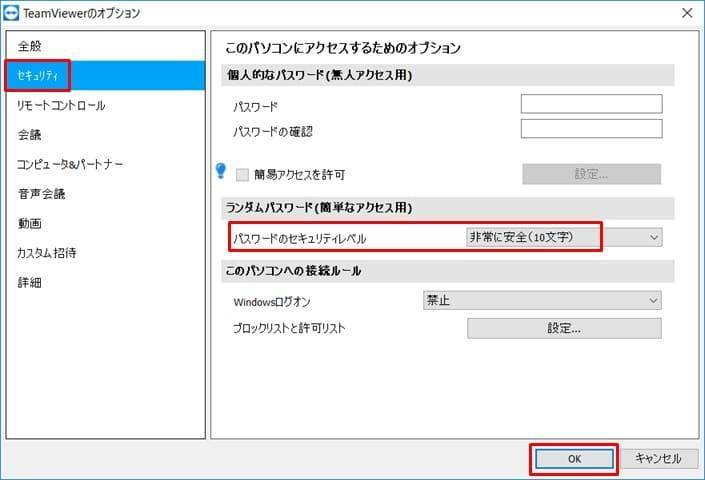705x480 pixels.
Task: Open 音声会議 settings category
Action: pos(106,194)
